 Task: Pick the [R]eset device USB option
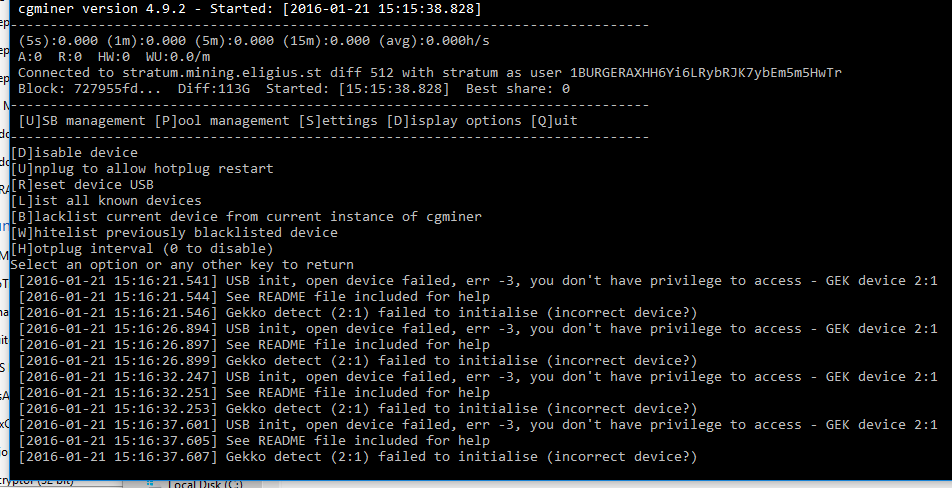82,185
